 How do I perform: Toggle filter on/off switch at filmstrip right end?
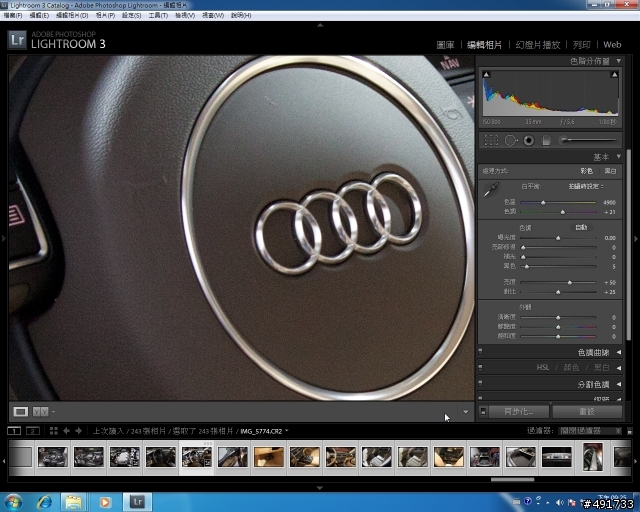coord(630,431)
